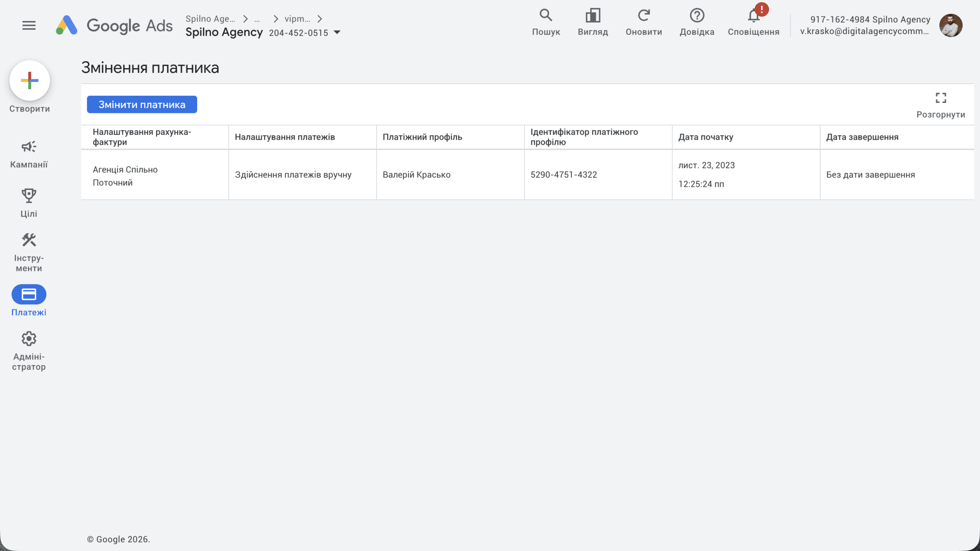Image resolution: width=980 pixels, height=551 pixels.
Task: Click the Поточний status text
Action: click(x=113, y=183)
